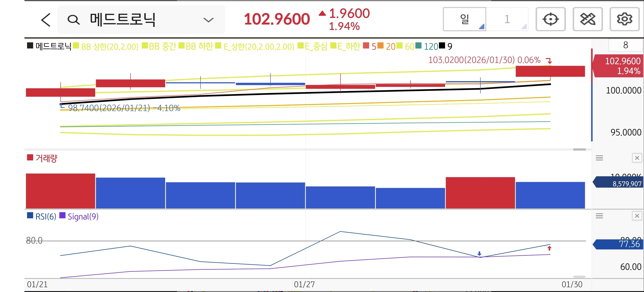This screenshot has height=292, width=644.
Task: Click the RSI(6) indicator label
Action: [46, 216]
